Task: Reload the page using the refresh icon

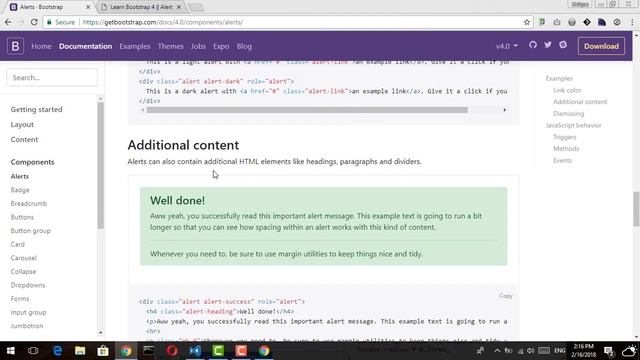Action: pos(34,22)
